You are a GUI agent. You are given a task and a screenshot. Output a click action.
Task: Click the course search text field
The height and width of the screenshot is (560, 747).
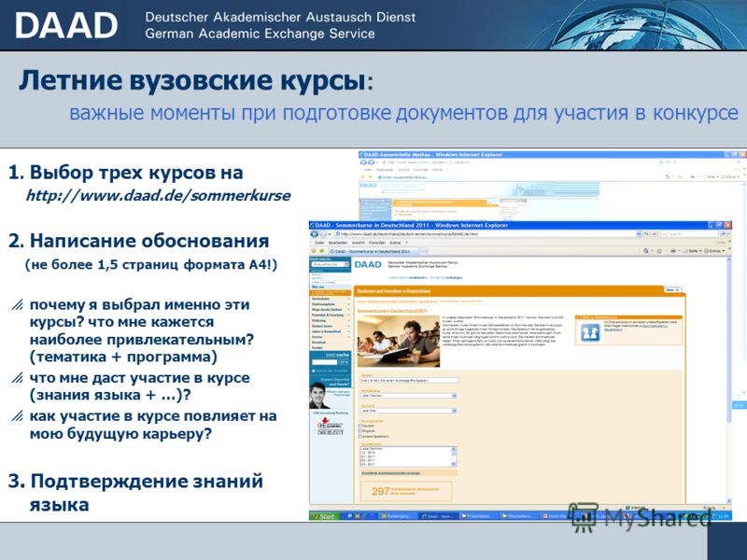coord(409,381)
